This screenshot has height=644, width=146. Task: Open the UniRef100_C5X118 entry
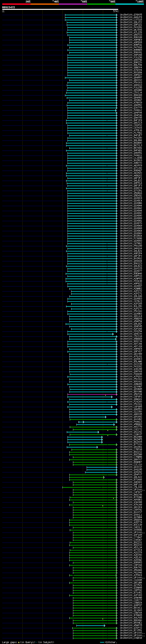[131, 336]
